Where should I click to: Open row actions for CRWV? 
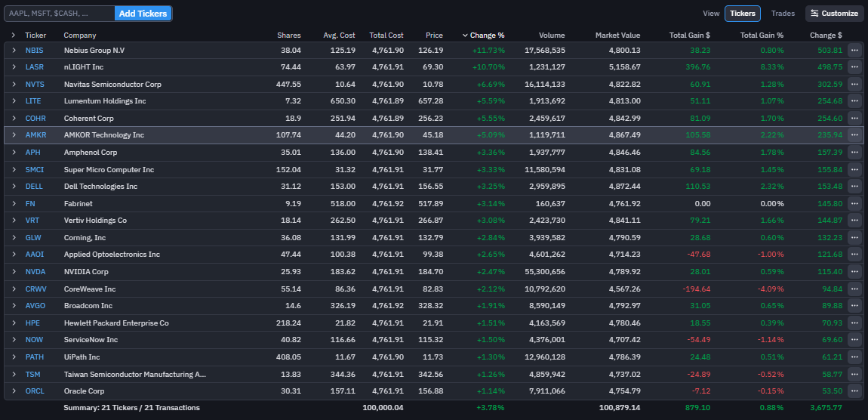coord(854,289)
